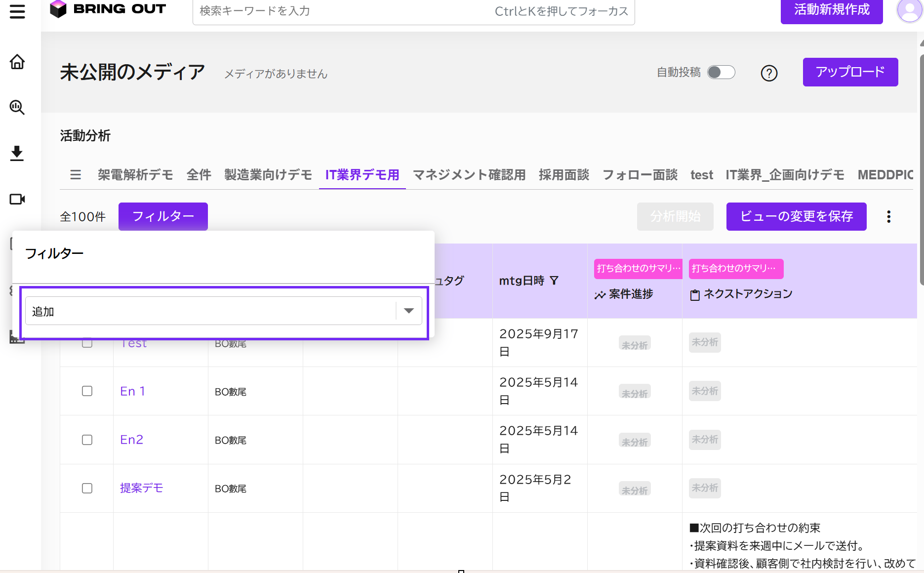Image resolution: width=924 pixels, height=573 pixels.
Task: Open the view list menu icon beside tabs
Action: pyautogui.click(x=76, y=175)
